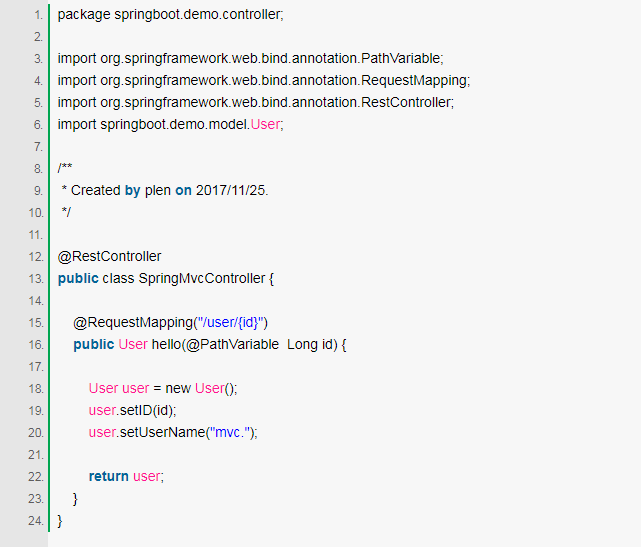
Task: Click the Created by plen comment line
Action: point(165,191)
